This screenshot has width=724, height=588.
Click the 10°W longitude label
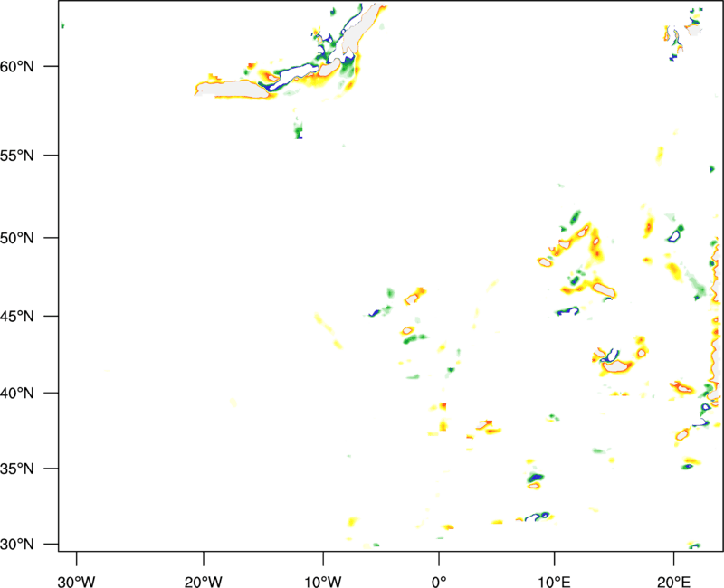pos(323,582)
